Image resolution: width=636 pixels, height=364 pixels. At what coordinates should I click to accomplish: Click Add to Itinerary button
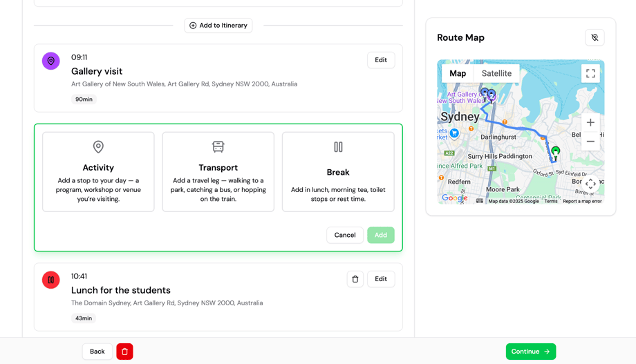218,26
